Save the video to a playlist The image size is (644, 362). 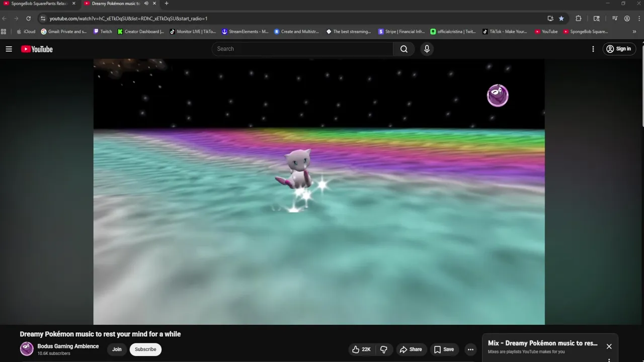point(444,349)
